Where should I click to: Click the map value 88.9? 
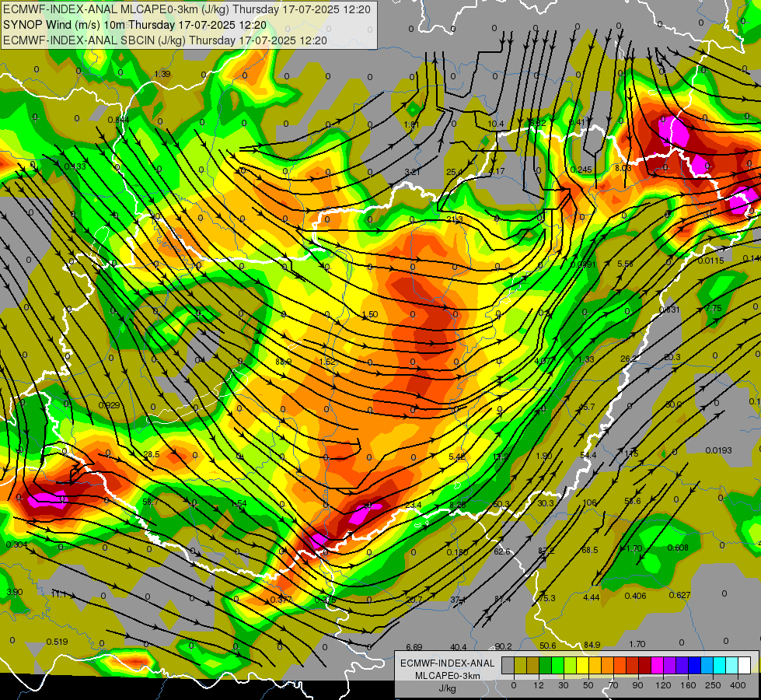click(284, 362)
